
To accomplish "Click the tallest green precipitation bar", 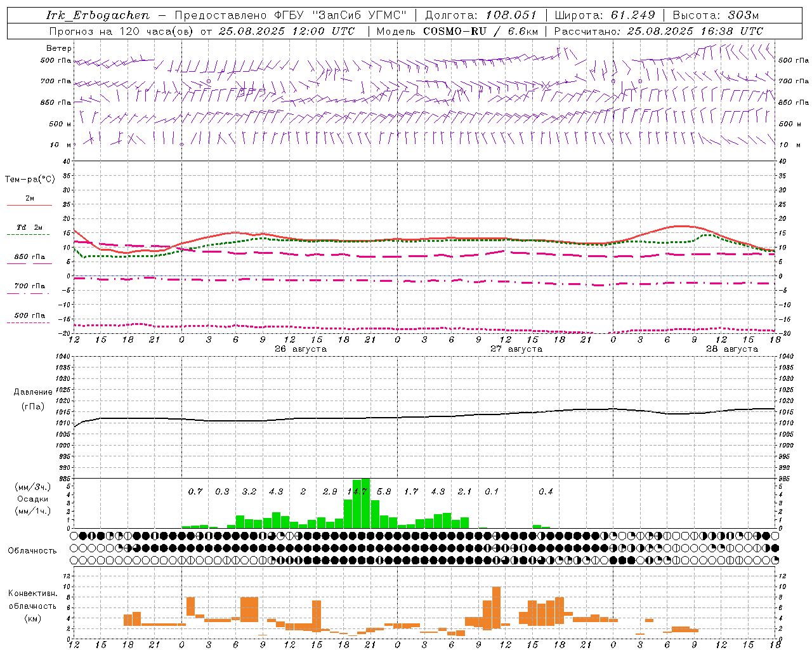I will point(366,503).
